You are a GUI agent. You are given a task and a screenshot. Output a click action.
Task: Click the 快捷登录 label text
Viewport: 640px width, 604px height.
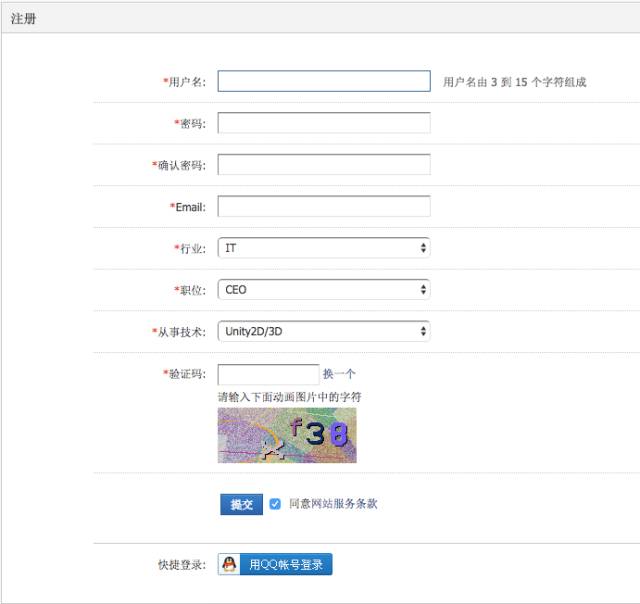pyautogui.click(x=181, y=565)
